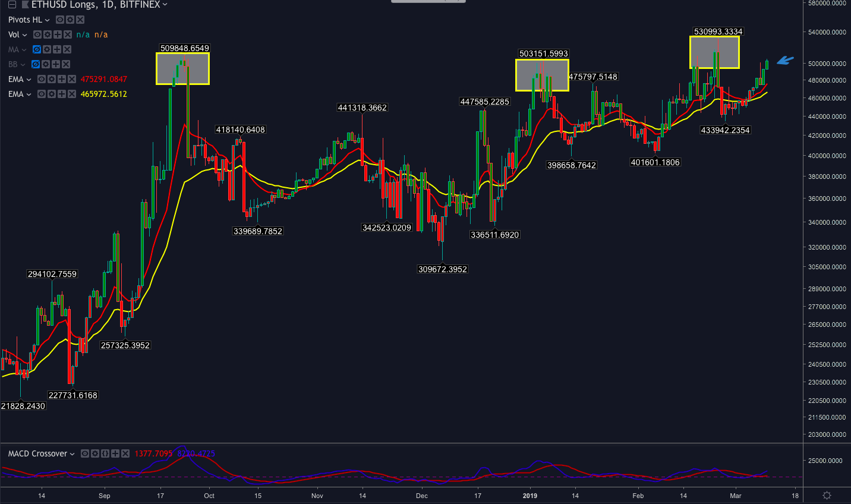851x504 pixels.
Task: Collapse the indicator legend with minus box
Action: coord(11,5)
